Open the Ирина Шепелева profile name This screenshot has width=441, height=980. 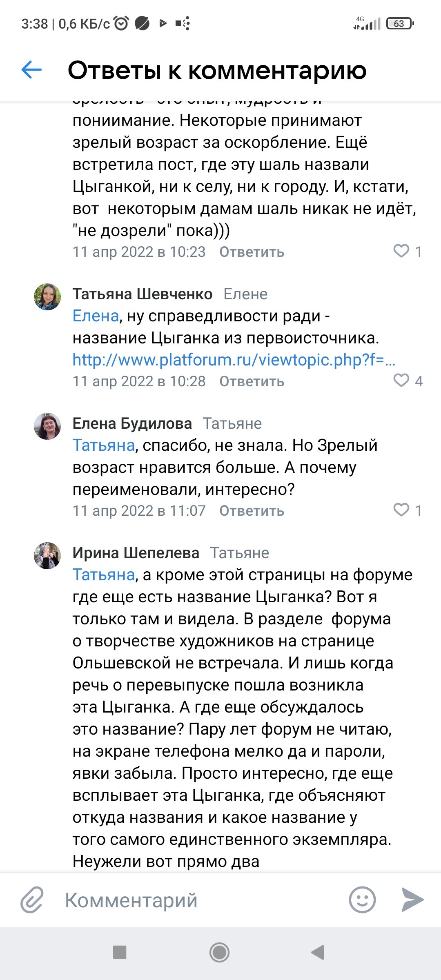(136, 553)
